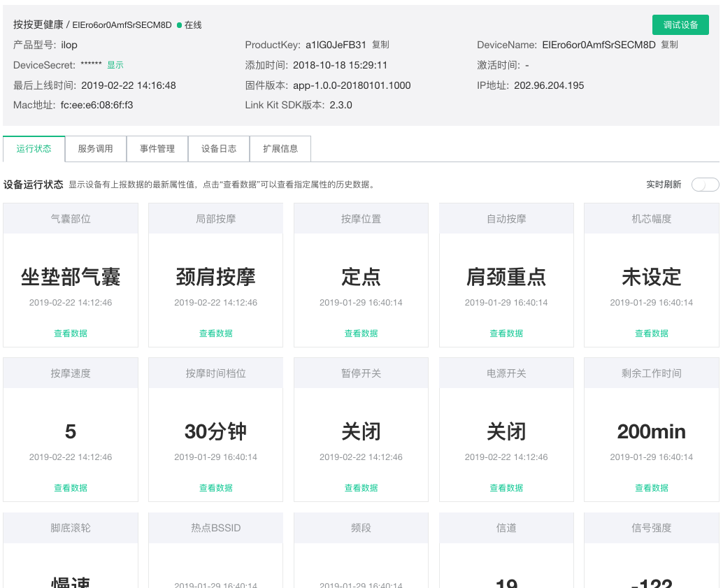Toggle the 实时刷新 switch
This screenshot has width=723, height=588.
point(705,185)
